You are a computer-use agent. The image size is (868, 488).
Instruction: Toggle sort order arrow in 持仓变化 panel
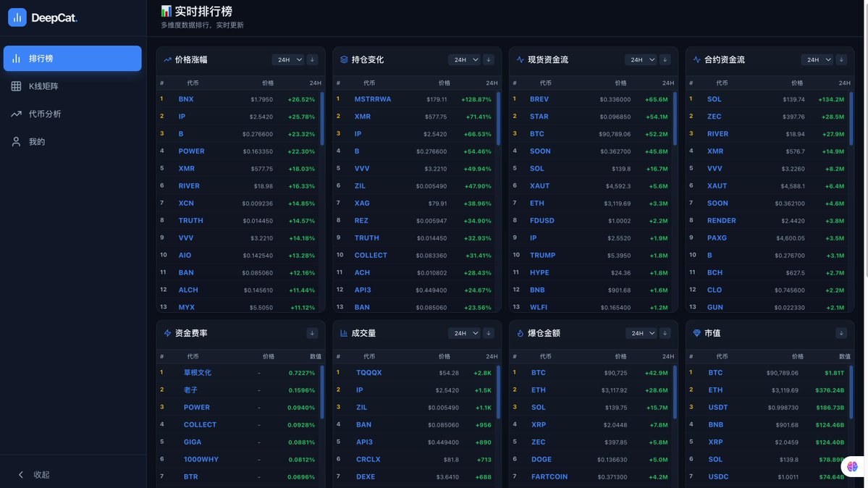[488, 59]
